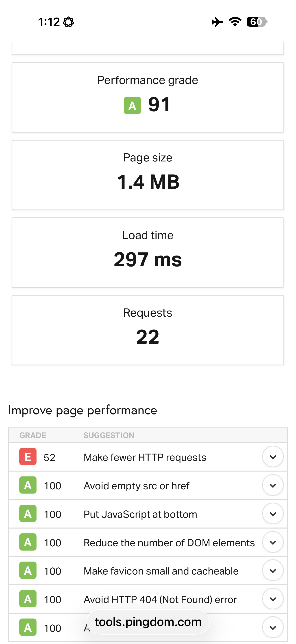296x644 pixels.
Task: Expand Make favicon small and cacheable
Action: (x=272, y=571)
